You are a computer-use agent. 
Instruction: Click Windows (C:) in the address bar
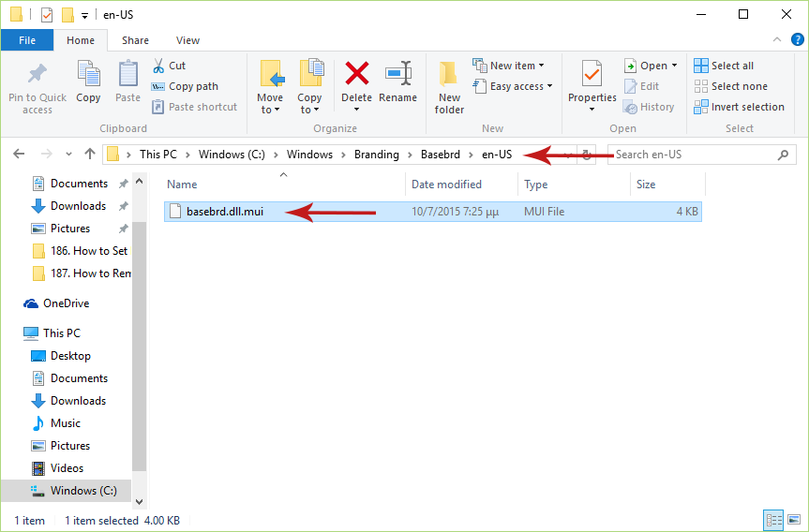point(232,155)
